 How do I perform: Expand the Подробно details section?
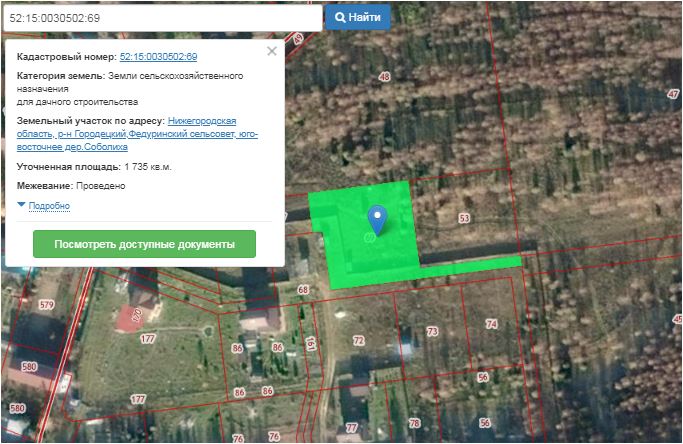pos(49,206)
